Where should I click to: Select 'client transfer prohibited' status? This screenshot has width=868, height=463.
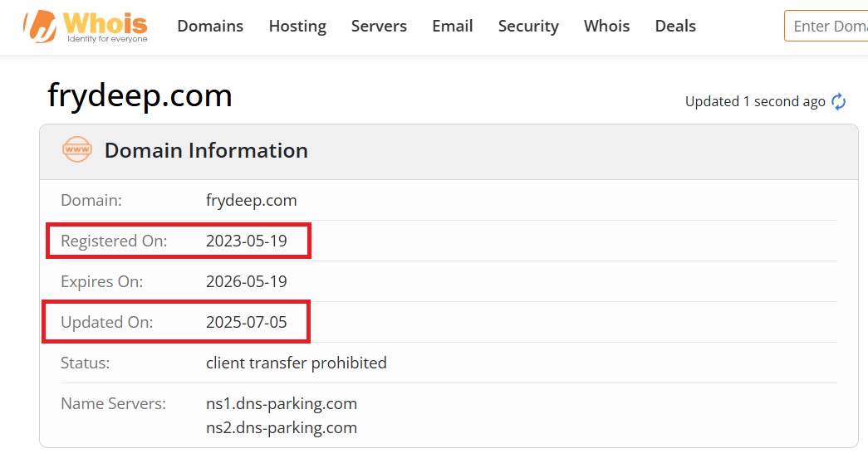pos(297,363)
